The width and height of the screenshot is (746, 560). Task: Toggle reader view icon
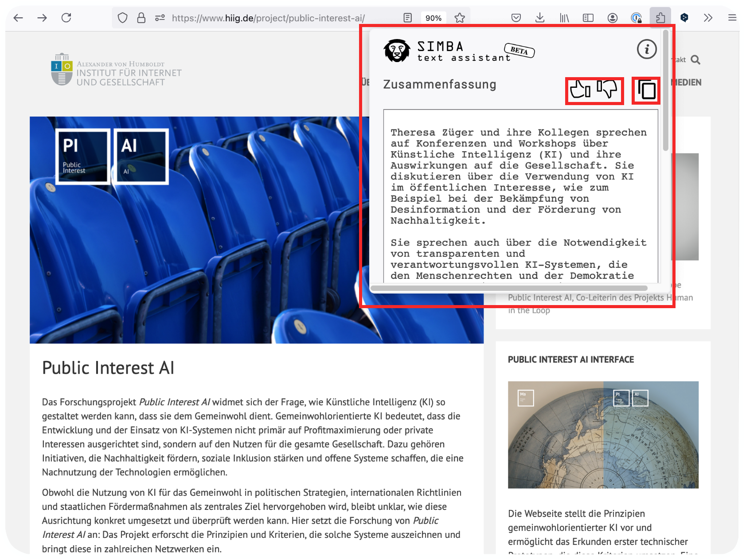[x=408, y=18]
